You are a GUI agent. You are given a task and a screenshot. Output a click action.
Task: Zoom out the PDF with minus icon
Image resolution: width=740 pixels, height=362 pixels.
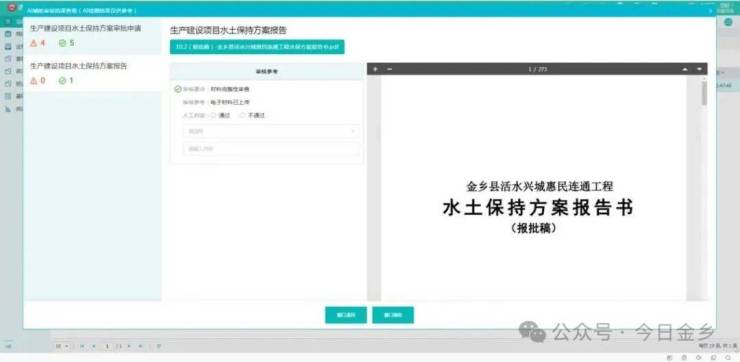[x=390, y=69]
